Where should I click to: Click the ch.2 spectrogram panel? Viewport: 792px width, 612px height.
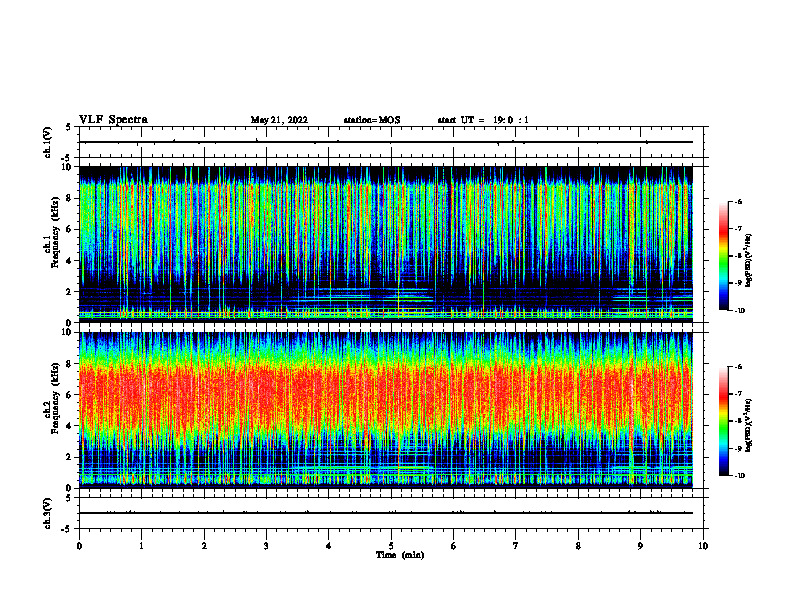[386, 410]
